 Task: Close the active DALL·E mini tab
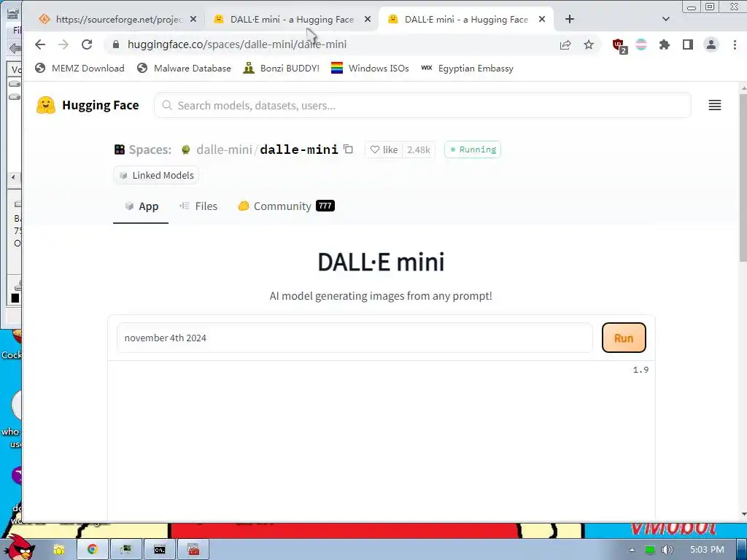[542, 19]
